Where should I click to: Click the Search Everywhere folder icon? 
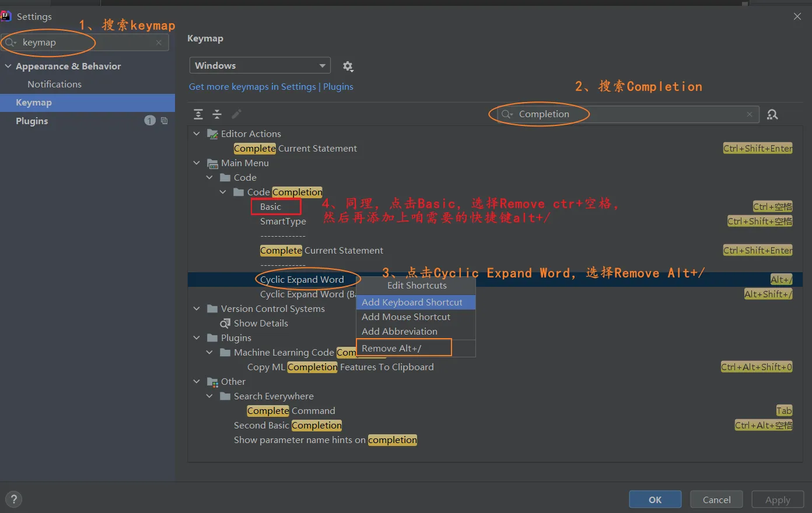click(225, 396)
